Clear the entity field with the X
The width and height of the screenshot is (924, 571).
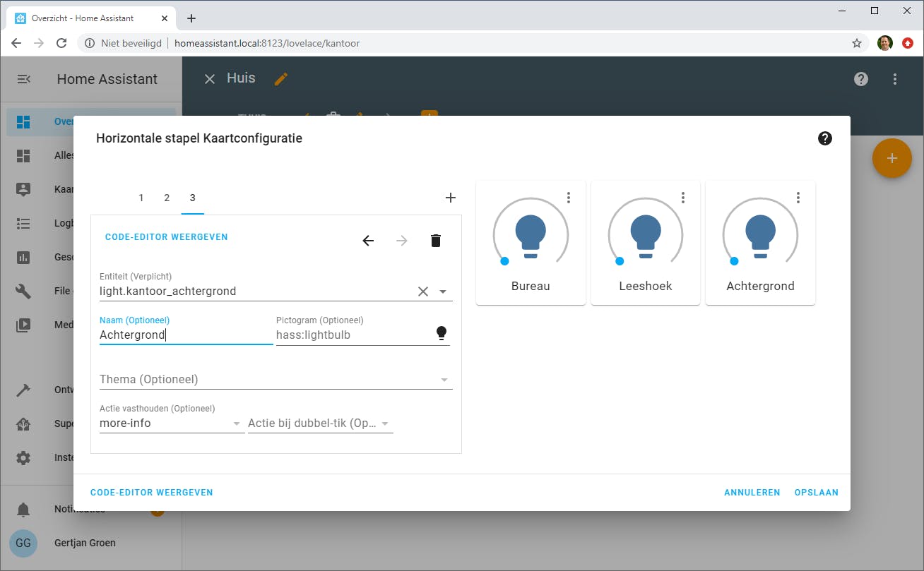[423, 291]
